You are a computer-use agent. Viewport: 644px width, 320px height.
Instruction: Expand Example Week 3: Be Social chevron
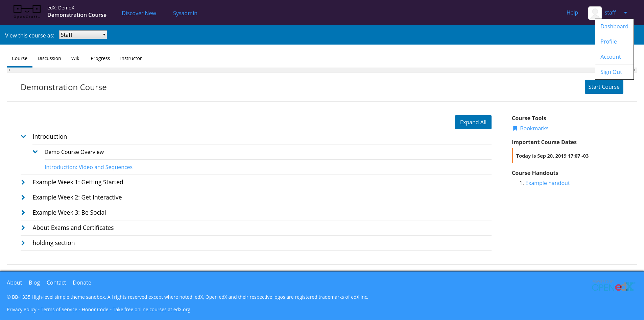tap(23, 212)
